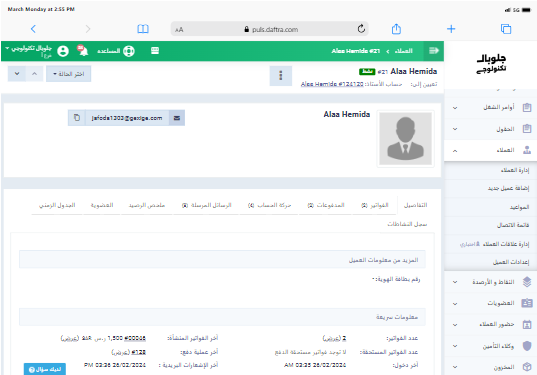This screenshot has height=375, width=537.
Task: Expand حضور العملاء sidebar section
Action: 490,325
